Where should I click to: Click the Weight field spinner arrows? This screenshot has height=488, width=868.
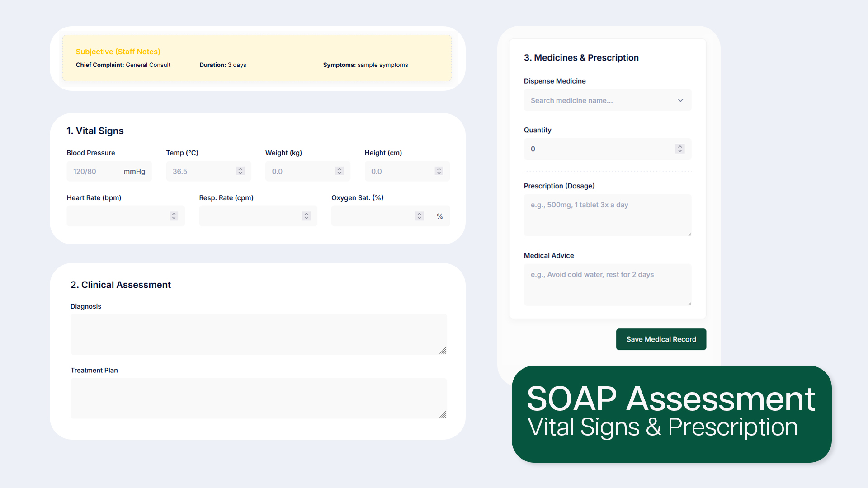click(x=340, y=171)
